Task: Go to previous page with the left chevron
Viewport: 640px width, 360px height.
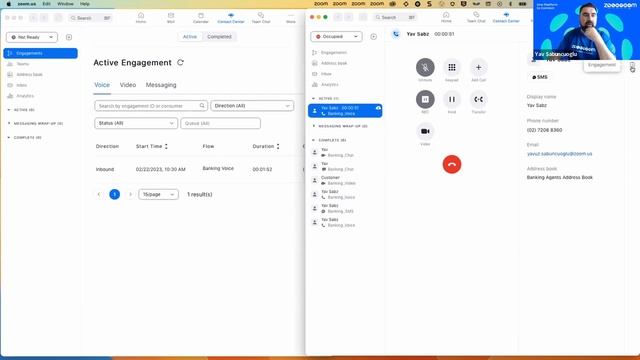Action: [x=99, y=195]
